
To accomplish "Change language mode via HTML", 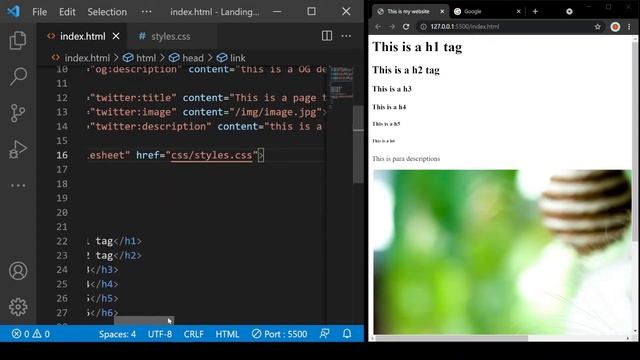I will (x=227, y=334).
